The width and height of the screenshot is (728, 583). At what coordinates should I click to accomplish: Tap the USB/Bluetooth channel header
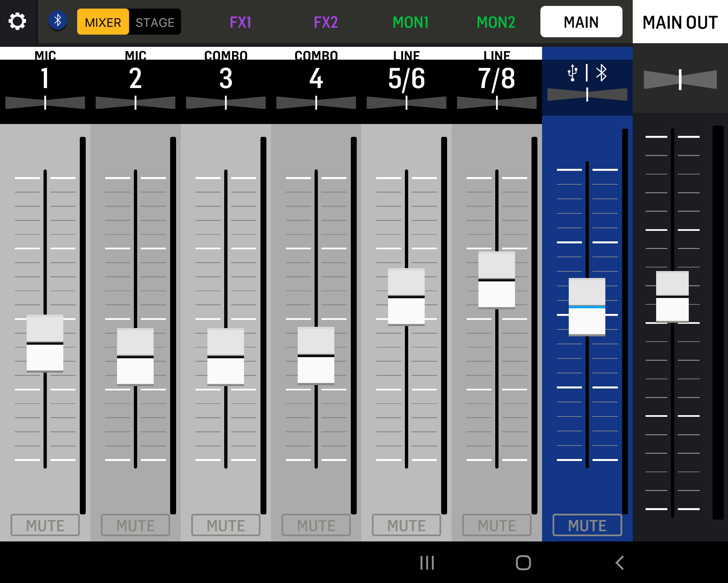pyautogui.click(x=587, y=73)
